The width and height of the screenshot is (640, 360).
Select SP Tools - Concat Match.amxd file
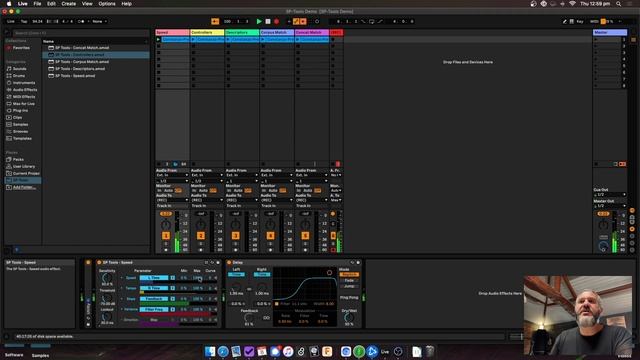[x=82, y=47]
